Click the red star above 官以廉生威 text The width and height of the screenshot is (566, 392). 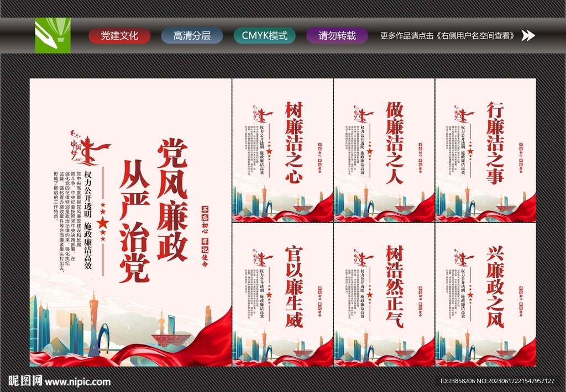click(x=270, y=295)
